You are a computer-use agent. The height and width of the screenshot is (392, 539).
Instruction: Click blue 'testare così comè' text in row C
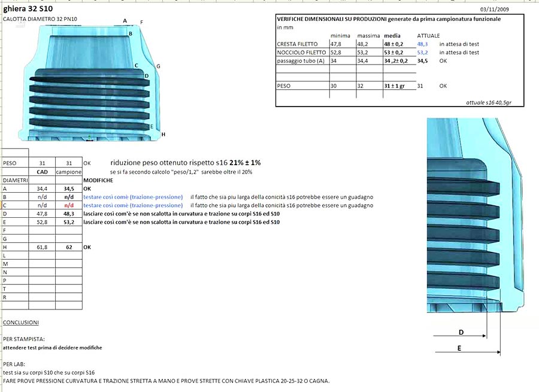click(133, 205)
